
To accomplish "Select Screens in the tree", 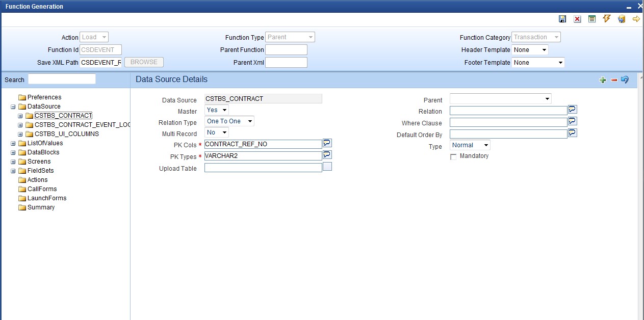I will [x=39, y=162].
